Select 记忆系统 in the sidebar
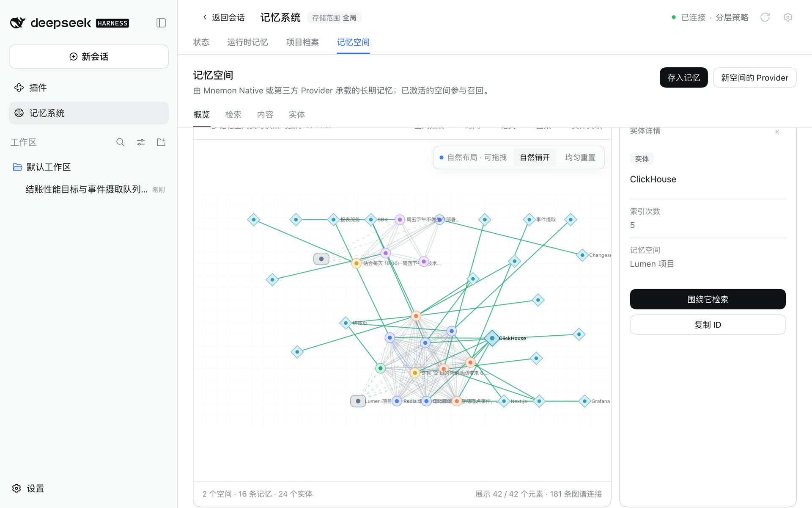Screen dimensions: 812x508 [89, 113]
